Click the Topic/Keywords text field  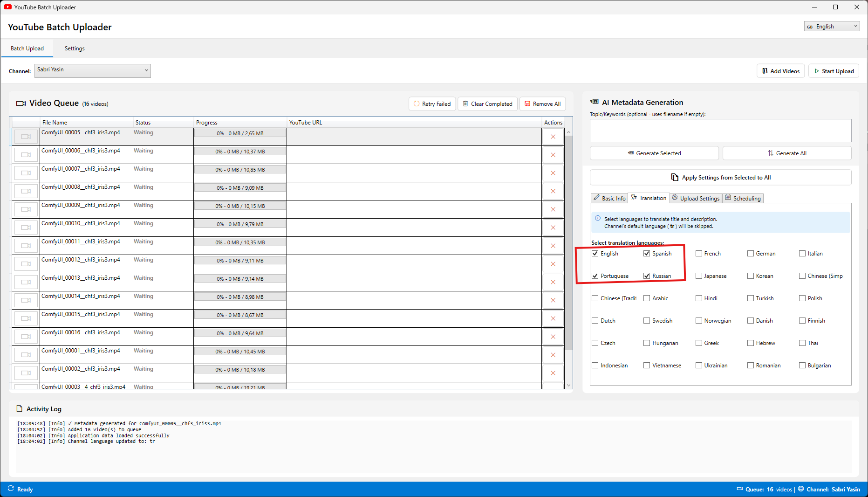click(x=720, y=131)
